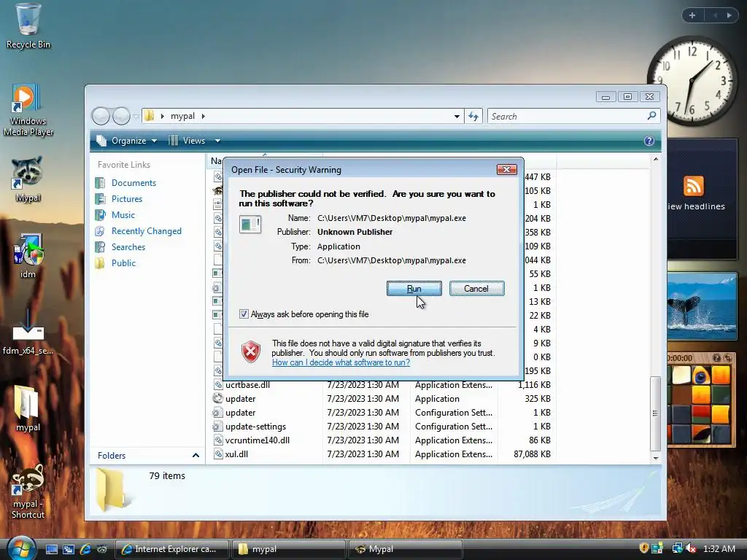
Task: Open the Views dropdown arrow
Action: click(x=217, y=141)
